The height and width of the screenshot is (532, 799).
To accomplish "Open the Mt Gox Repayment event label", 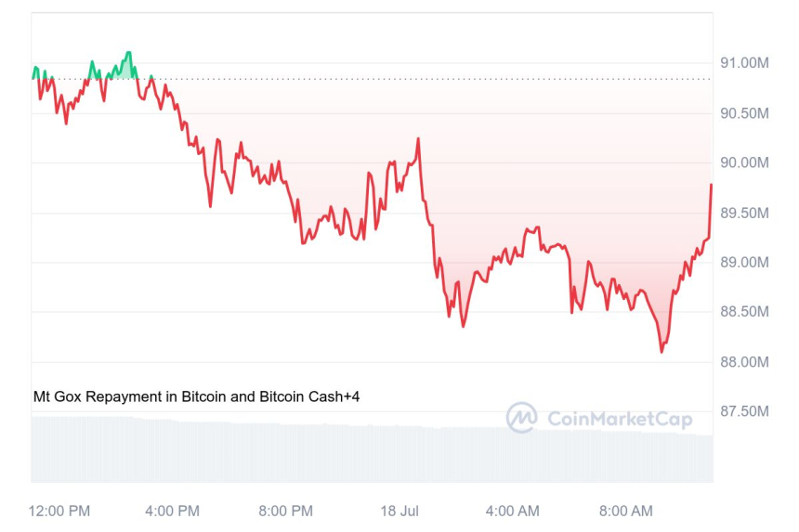I will 196,396.
